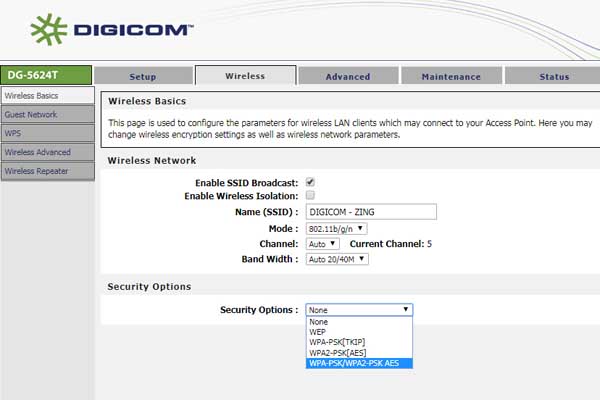Collapse the Security Options dropdown
Viewport: 600px width, 400px height.
359,310
